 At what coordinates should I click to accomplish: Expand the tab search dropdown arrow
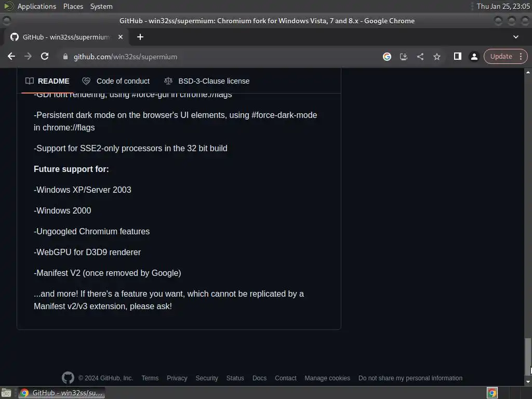[x=516, y=37]
